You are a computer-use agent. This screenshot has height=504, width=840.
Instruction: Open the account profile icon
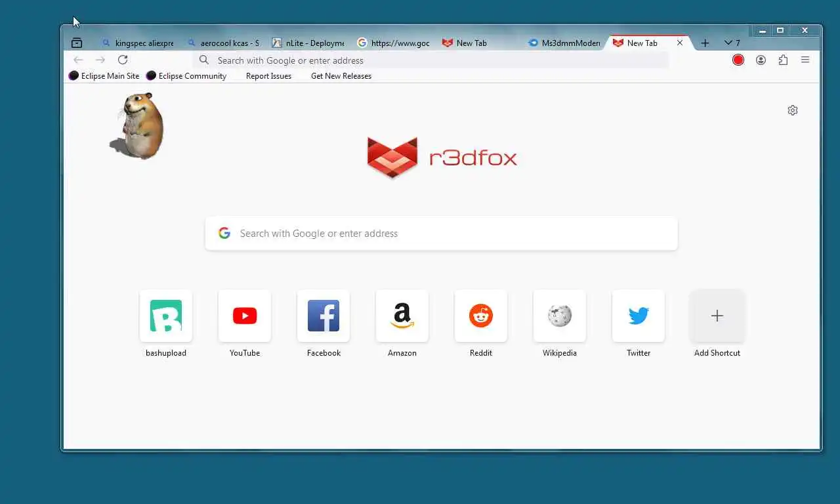click(x=761, y=60)
